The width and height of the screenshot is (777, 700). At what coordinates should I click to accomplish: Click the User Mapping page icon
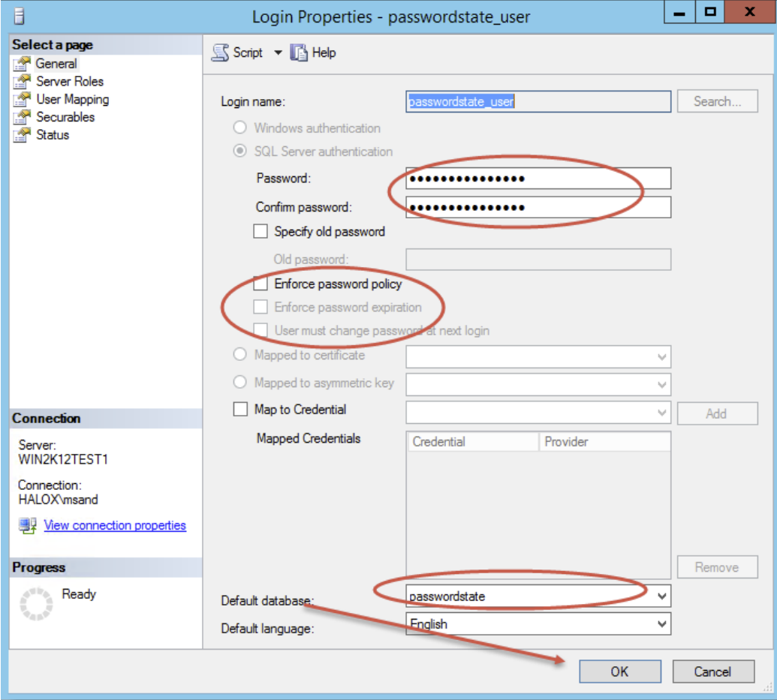click(x=22, y=100)
